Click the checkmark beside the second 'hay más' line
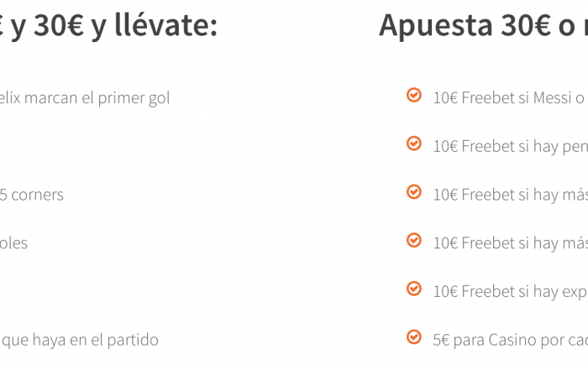Image resolution: width=588 pixels, height=370 pixels. [x=414, y=240]
